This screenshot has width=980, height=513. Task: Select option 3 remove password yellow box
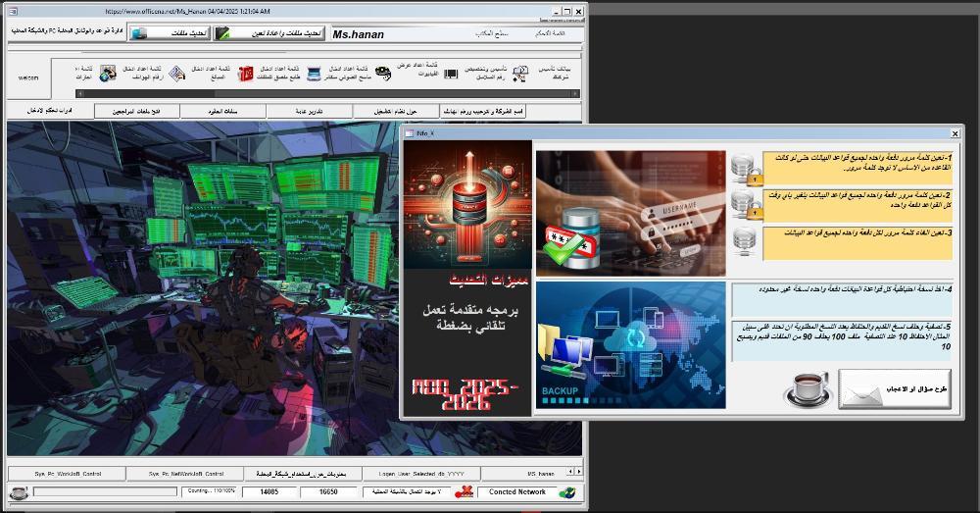click(857, 243)
